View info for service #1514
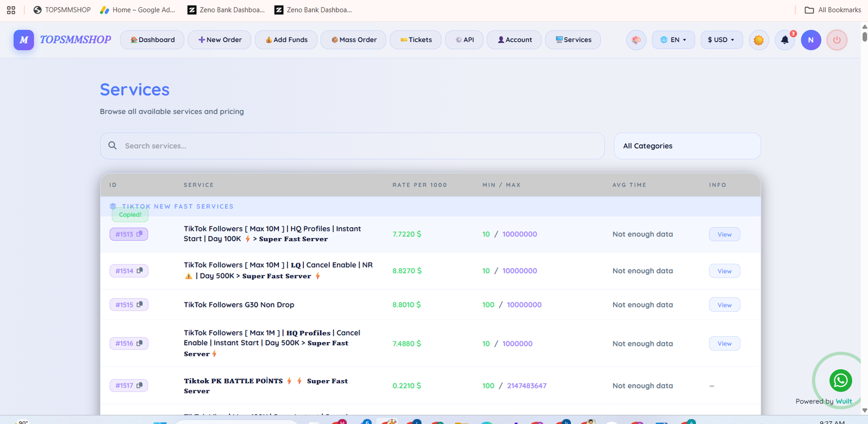This screenshot has height=424, width=868. tap(724, 271)
